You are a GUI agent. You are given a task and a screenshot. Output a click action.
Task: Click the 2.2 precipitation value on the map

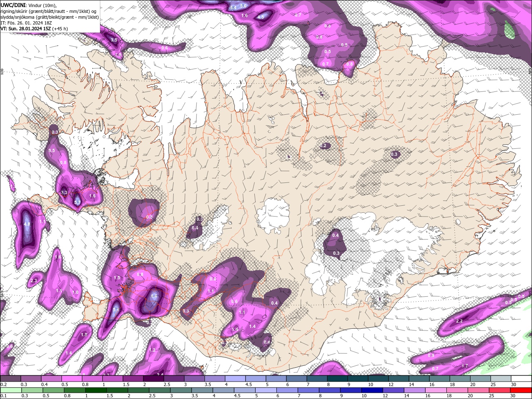coord(459,321)
